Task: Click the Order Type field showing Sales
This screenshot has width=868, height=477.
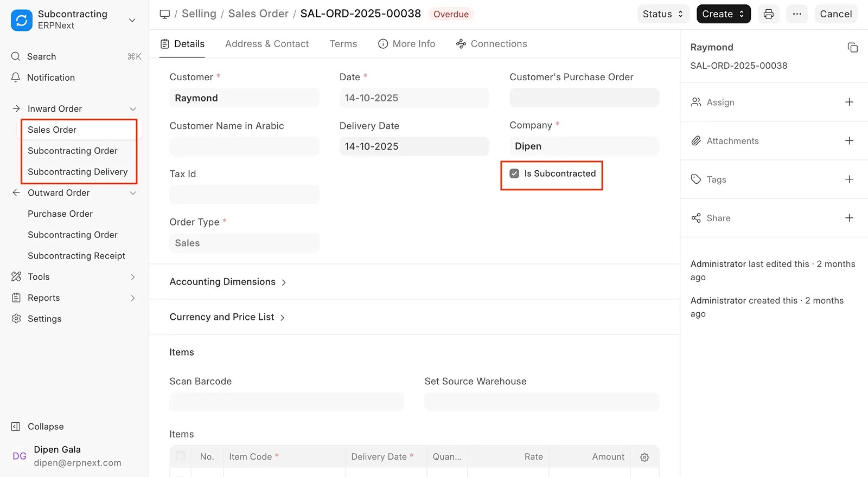Action: click(x=244, y=243)
